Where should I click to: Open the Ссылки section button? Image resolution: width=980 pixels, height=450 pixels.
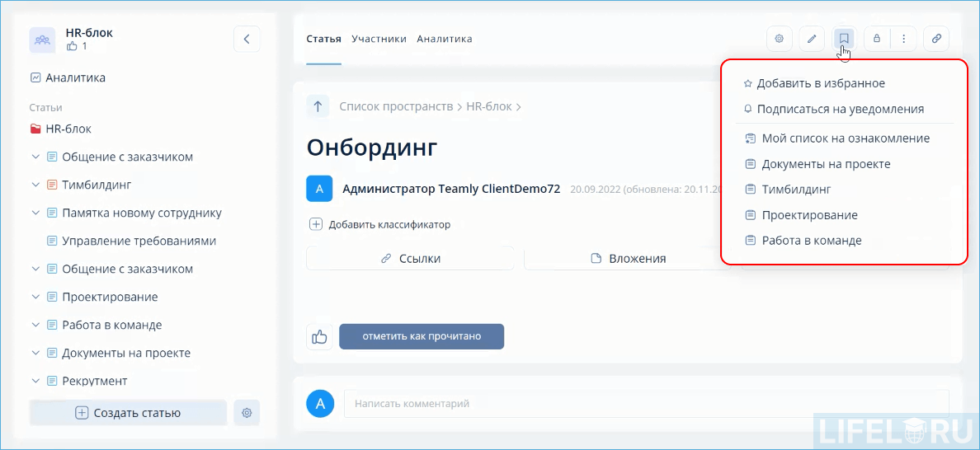(410, 259)
